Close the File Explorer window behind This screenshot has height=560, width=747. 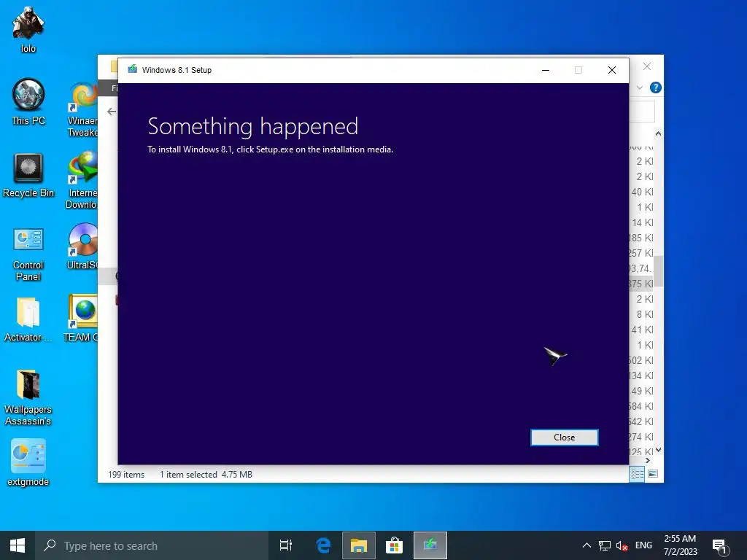[646, 66]
